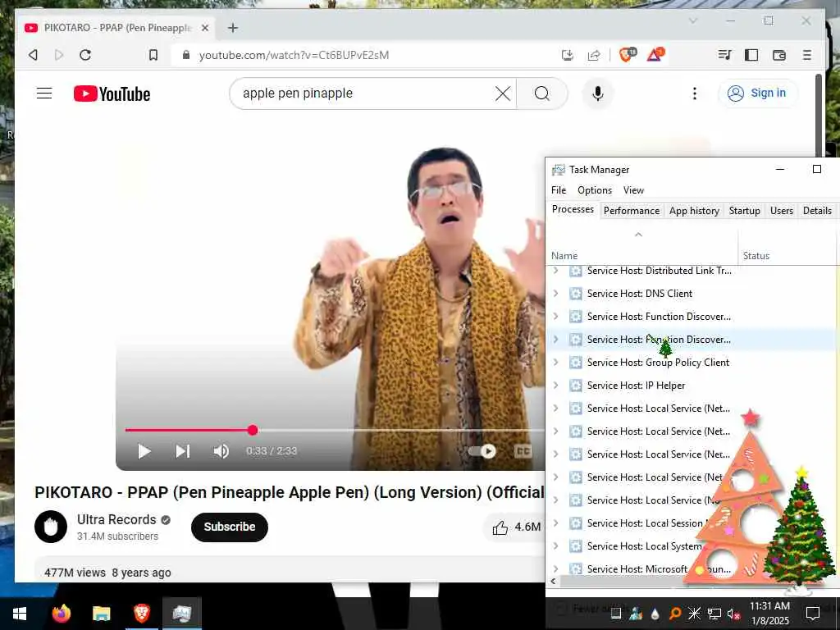Like the PPAP video
840x630 pixels.
click(x=516, y=527)
